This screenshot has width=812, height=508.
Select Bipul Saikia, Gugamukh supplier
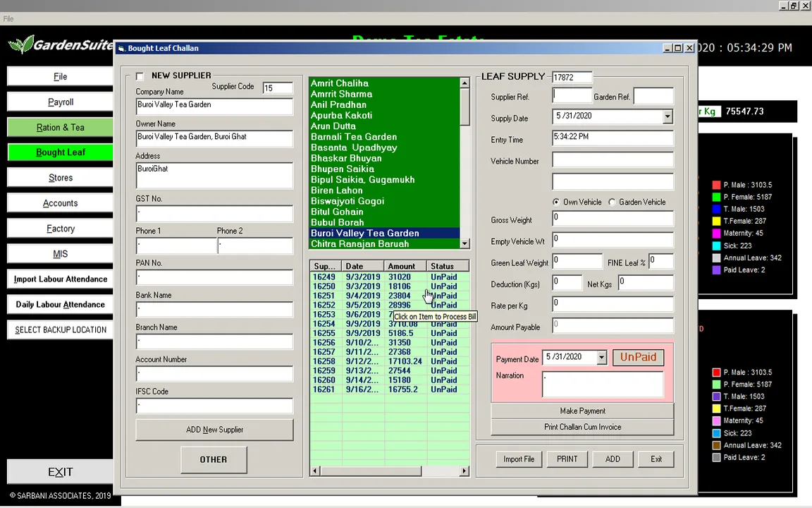click(x=384, y=180)
